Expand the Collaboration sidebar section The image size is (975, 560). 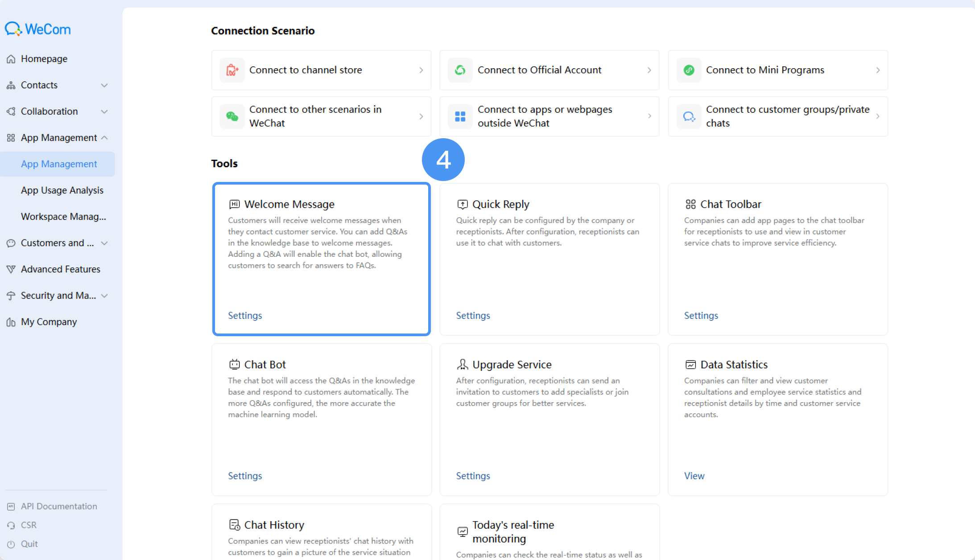coord(58,111)
